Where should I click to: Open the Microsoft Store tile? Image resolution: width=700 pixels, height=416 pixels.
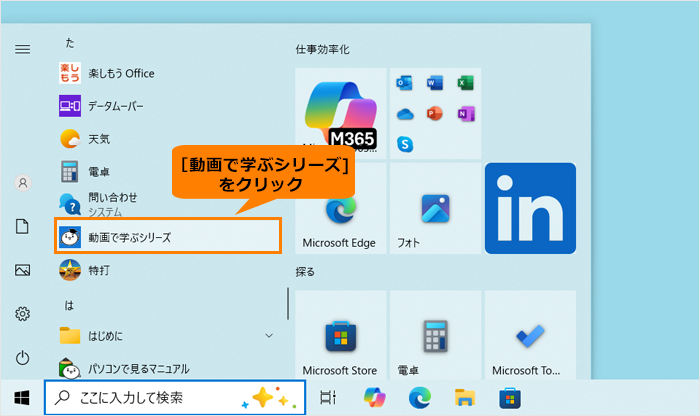[x=341, y=335]
